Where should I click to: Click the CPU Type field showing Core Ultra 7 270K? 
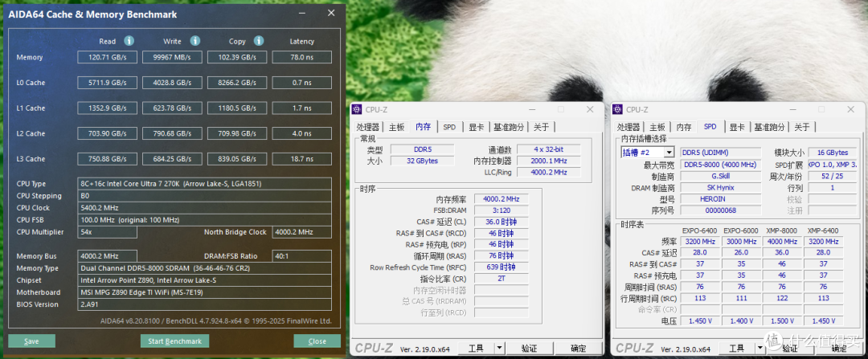click(204, 184)
